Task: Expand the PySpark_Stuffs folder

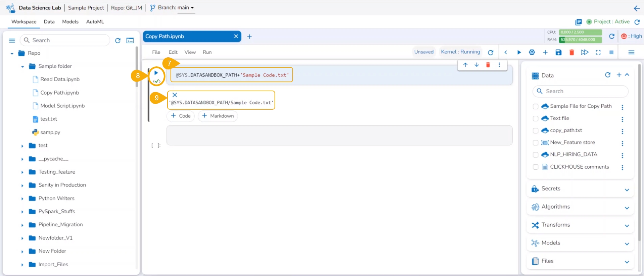Action: [x=22, y=212]
